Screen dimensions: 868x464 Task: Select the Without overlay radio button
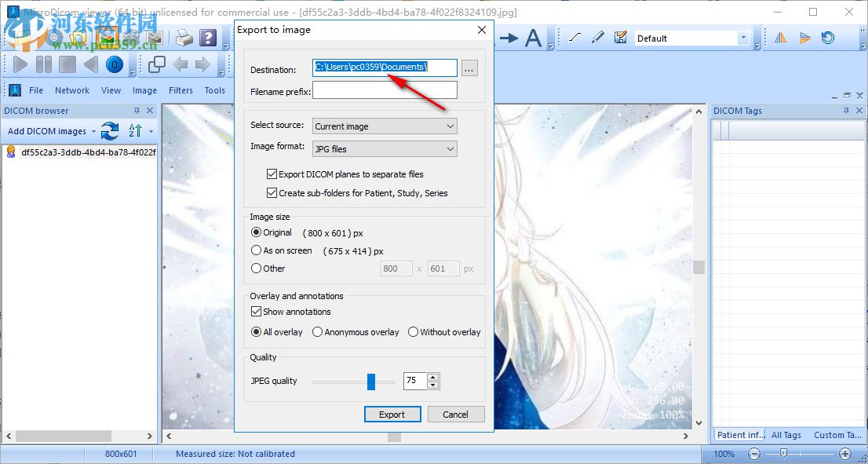[413, 332]
